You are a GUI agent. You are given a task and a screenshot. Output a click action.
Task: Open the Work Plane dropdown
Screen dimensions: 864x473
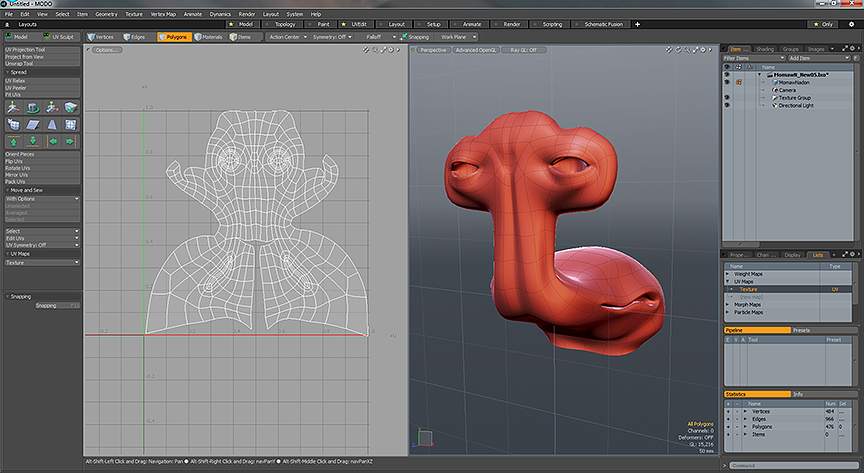click(457, 37)
